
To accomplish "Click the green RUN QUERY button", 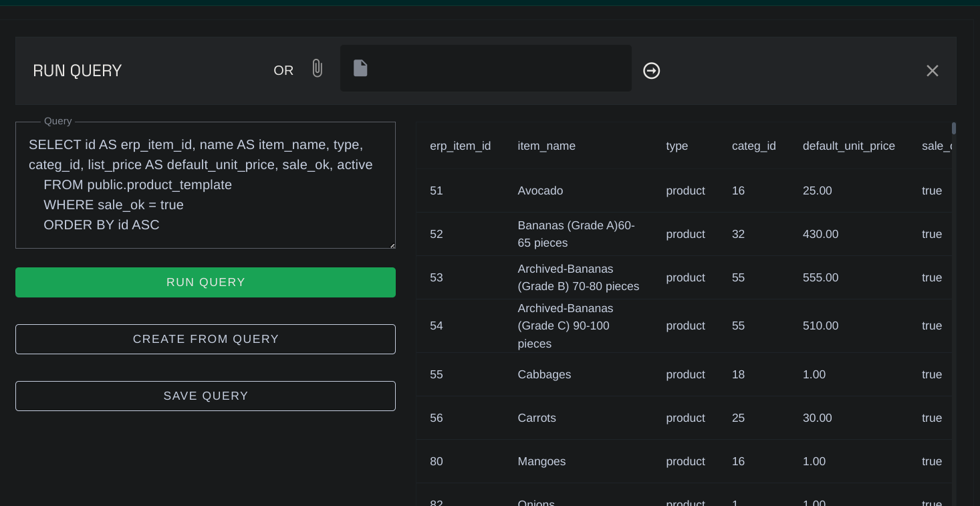I will click(x=205, y=282).
